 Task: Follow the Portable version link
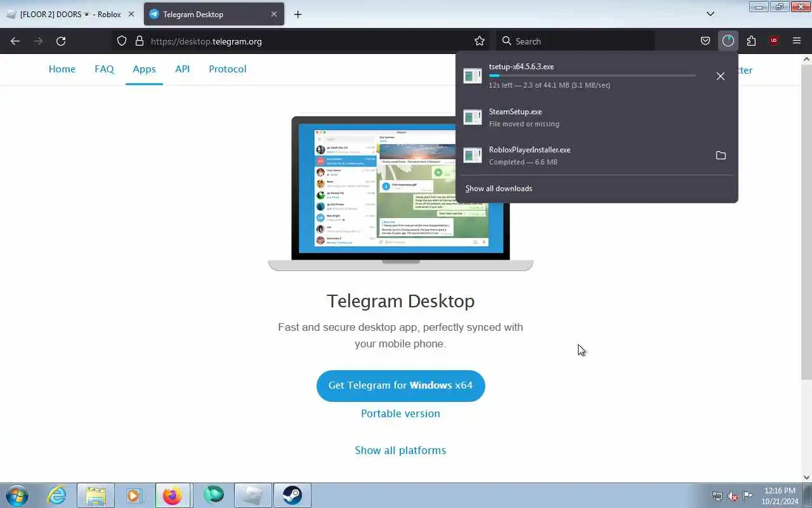coord(400,413)
